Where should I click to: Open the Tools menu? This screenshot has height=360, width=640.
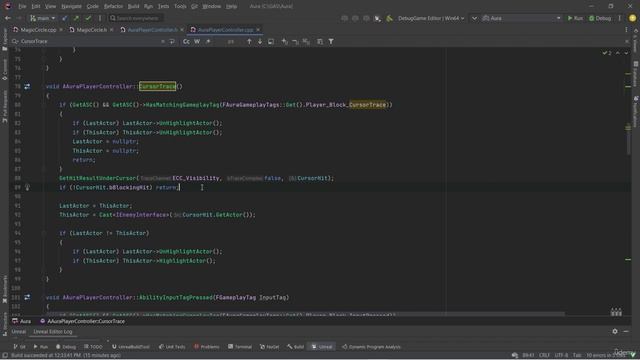pos(180,7)
